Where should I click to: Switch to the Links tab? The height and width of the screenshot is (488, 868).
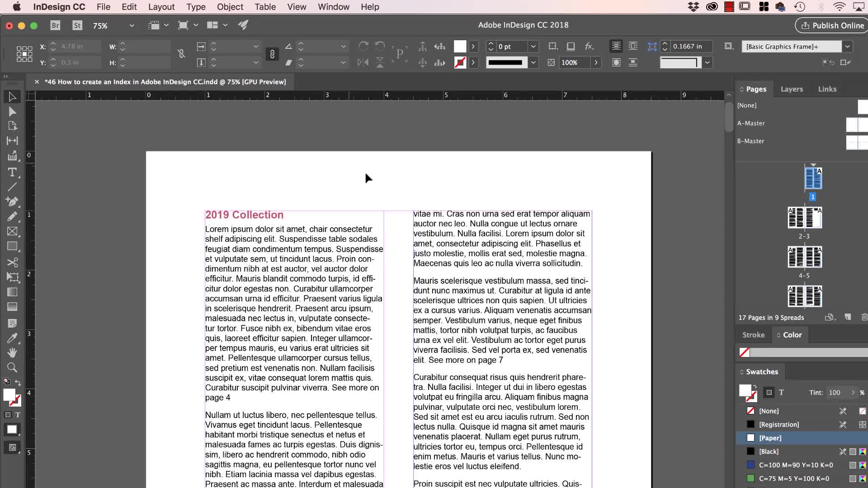827,89
